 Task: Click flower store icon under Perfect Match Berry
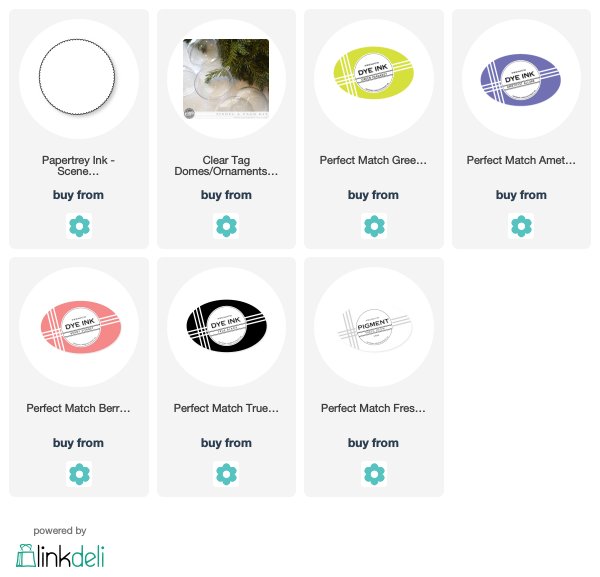tap(79, 474)
